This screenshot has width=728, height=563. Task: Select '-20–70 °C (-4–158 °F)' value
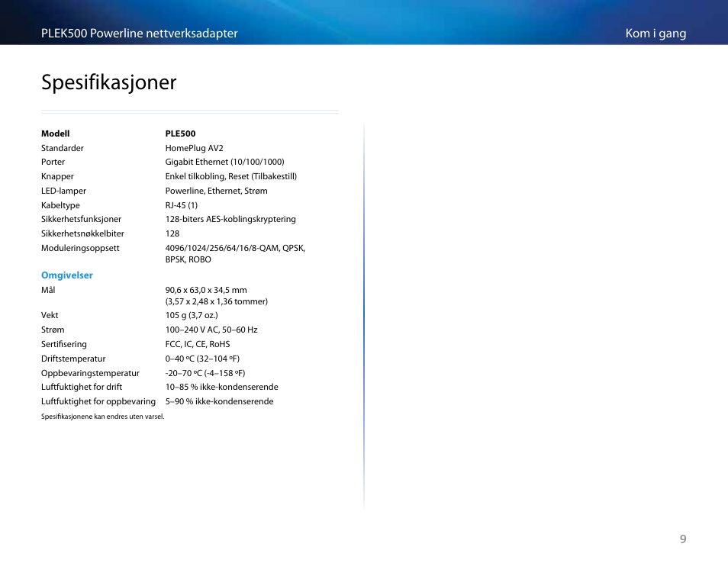(205, 373)
